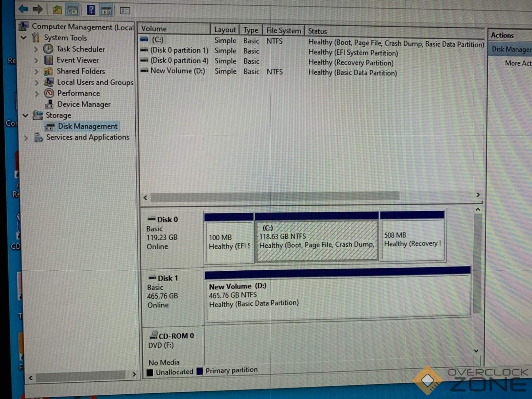Image resolution: width=532 pixels, height=399 pixels.
Task: Collapse the System Tools tree node
Action: 24,37
